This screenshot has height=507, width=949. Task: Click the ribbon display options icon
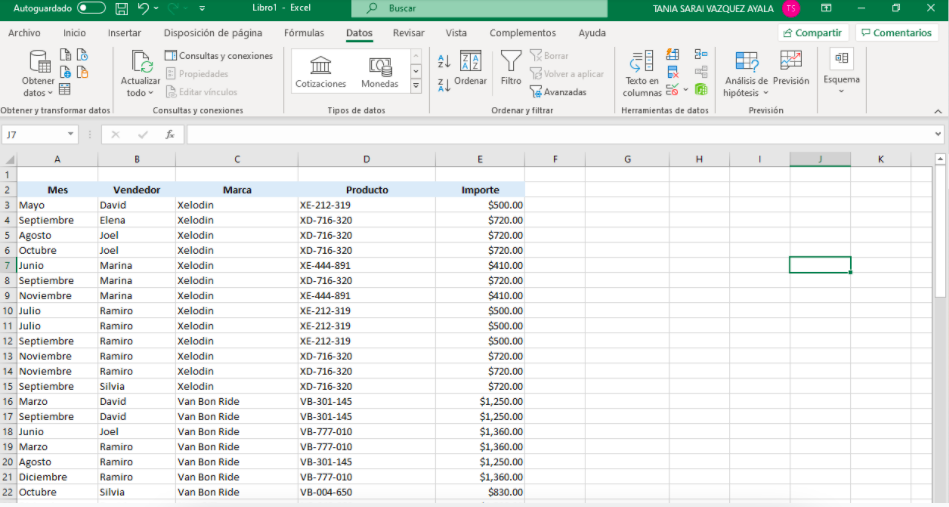[x=826, y=8]
